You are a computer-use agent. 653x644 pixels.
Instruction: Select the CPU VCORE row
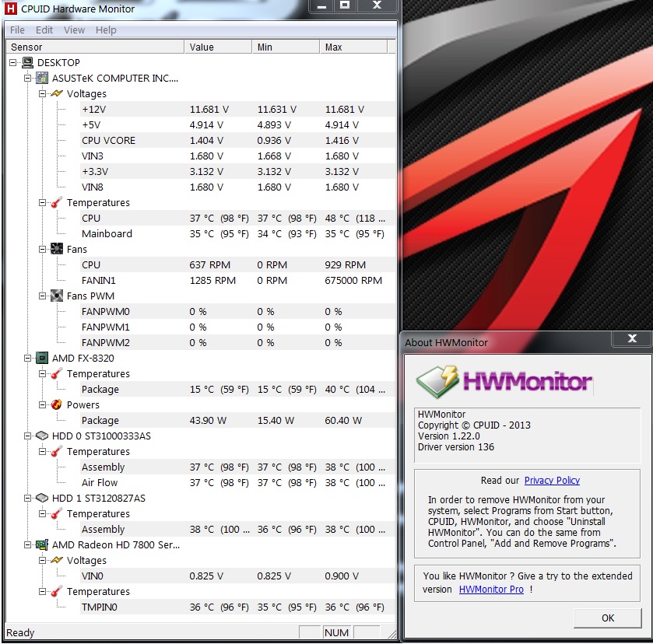(x=237, y=140)
